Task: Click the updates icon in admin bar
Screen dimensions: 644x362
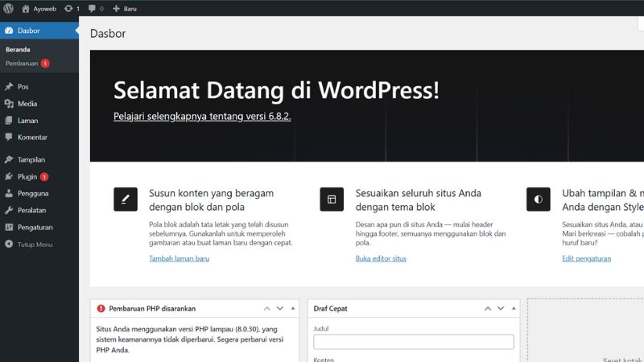Action: tap(68, 8)
